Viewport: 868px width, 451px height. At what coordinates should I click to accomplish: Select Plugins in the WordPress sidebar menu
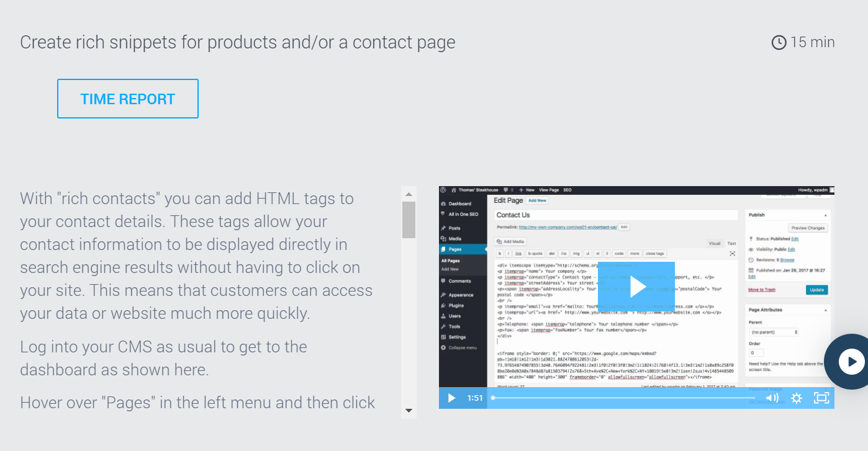pyautogui.click(x=456, y=306)
